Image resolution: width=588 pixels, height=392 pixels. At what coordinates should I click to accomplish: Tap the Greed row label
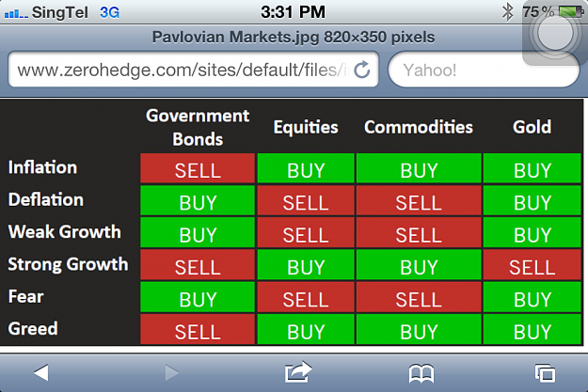point(33,329)
